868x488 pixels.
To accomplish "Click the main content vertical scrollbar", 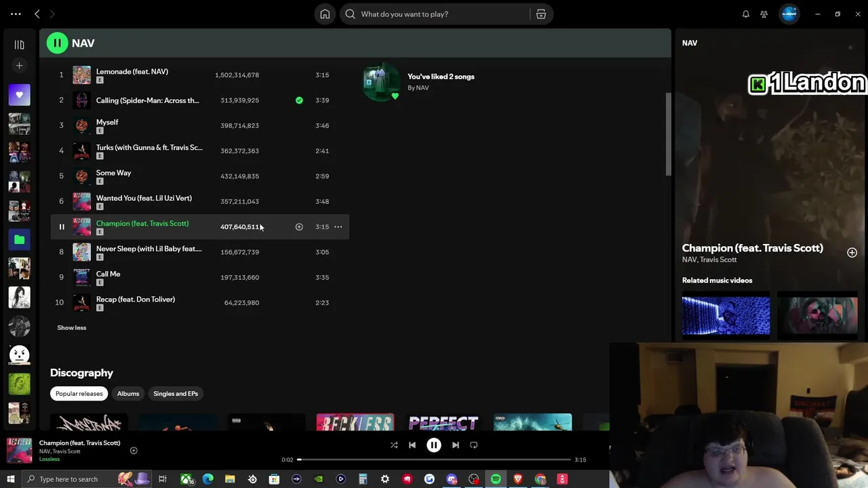I will [668, 136].
